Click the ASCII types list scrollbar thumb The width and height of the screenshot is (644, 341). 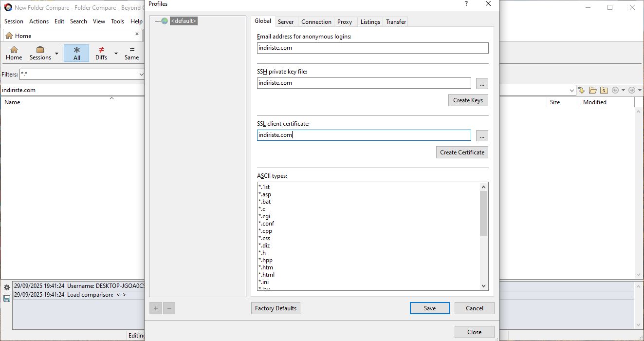click(483, 213)
